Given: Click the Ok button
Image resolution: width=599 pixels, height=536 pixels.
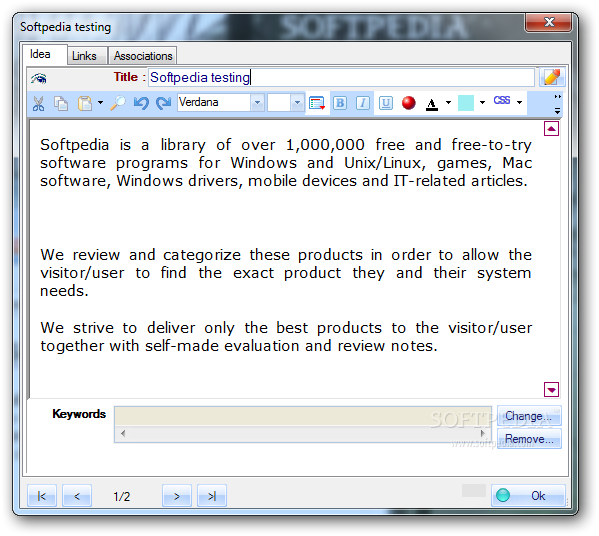Looking at the screenshot, I should pos(528,496).
